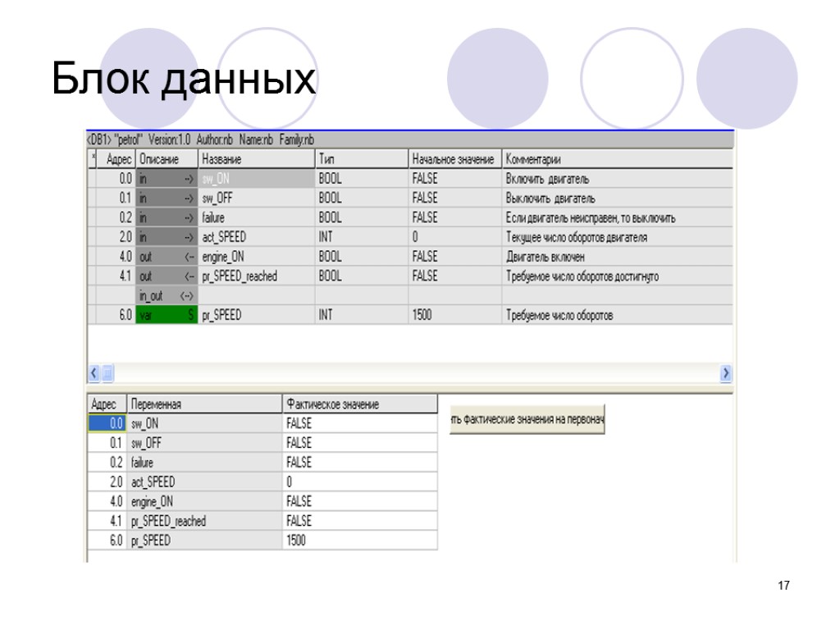Click the comment 'Текущее число оборотов двигателя'

577,237
